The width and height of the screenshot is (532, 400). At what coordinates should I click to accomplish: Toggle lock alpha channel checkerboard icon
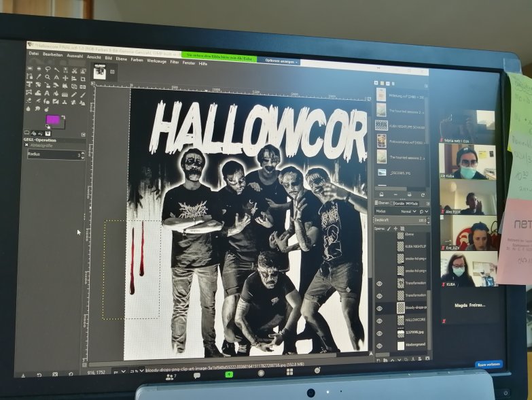pyautogui.click(x=402, y=229)
